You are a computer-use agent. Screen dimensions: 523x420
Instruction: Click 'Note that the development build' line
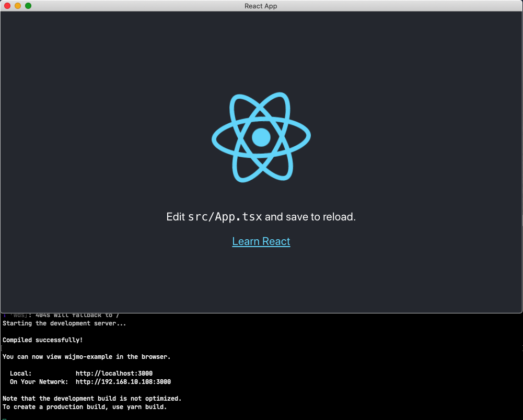[x=92, y=398]
